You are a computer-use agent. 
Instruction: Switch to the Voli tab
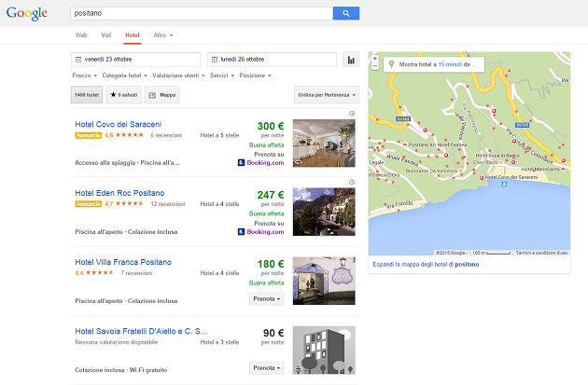(x=106, y=35)
